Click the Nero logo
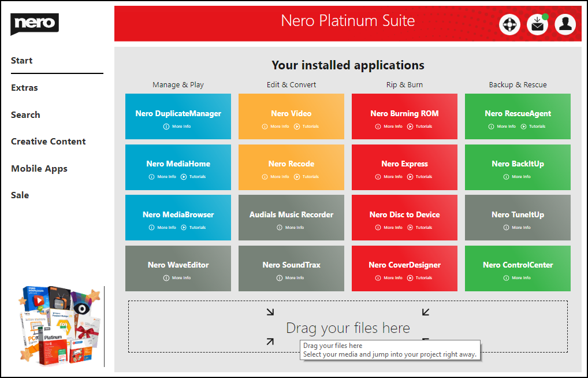Image resolution: width=588 pixels, height=378 pixels. pyautogui.click(x=35, y=24)
